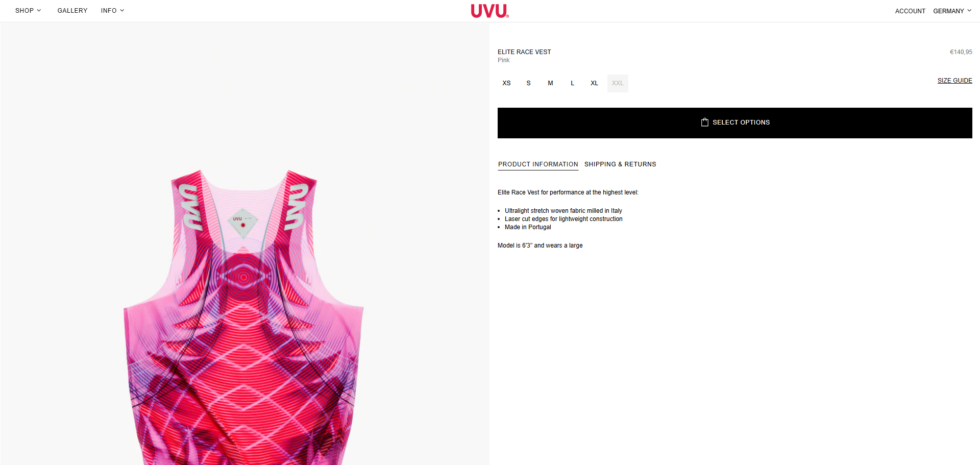
Task: Switch to the SHIPPING & RETURNS tab
Action: 620,164
